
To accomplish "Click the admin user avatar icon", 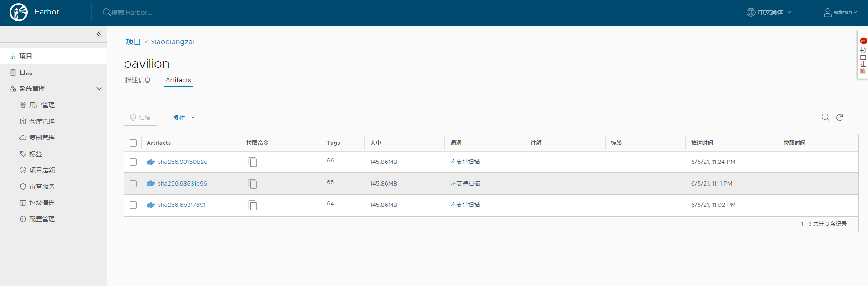I will (827, 13).
